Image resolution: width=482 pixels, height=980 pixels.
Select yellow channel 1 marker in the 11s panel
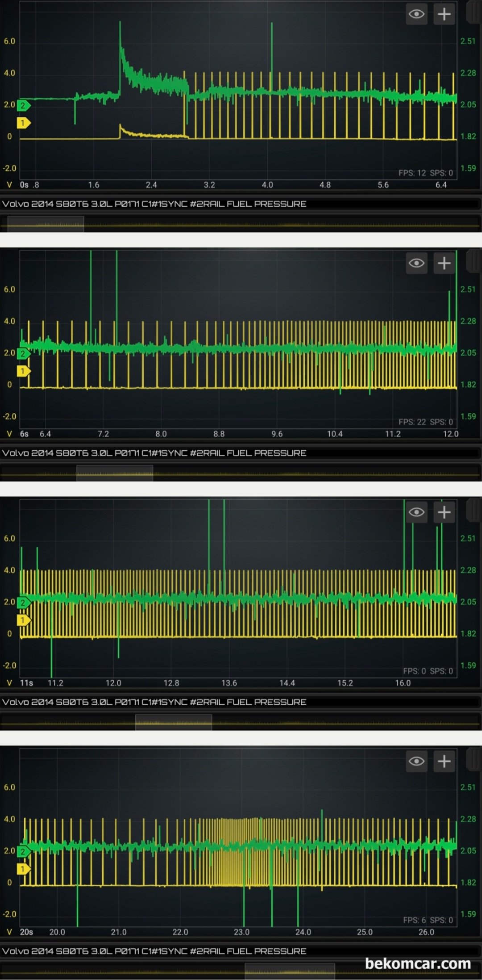click(24, 620)
